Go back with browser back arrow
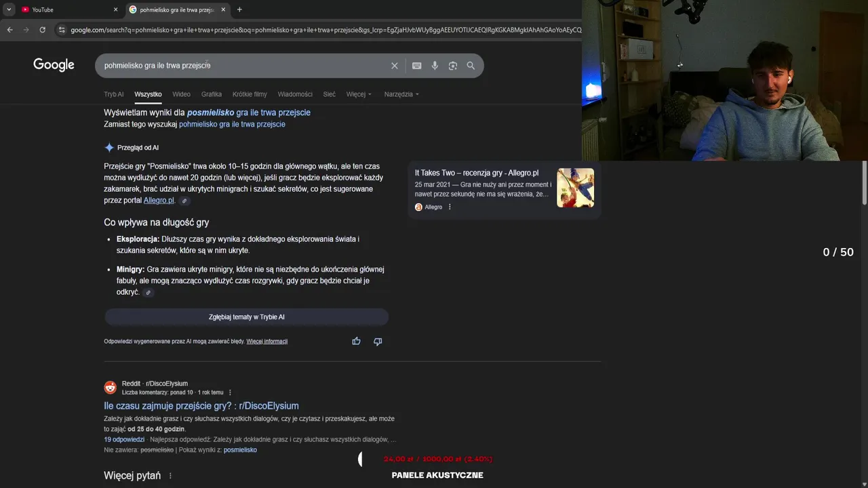This screenshot has width=868, height=488. pos(9,30)
